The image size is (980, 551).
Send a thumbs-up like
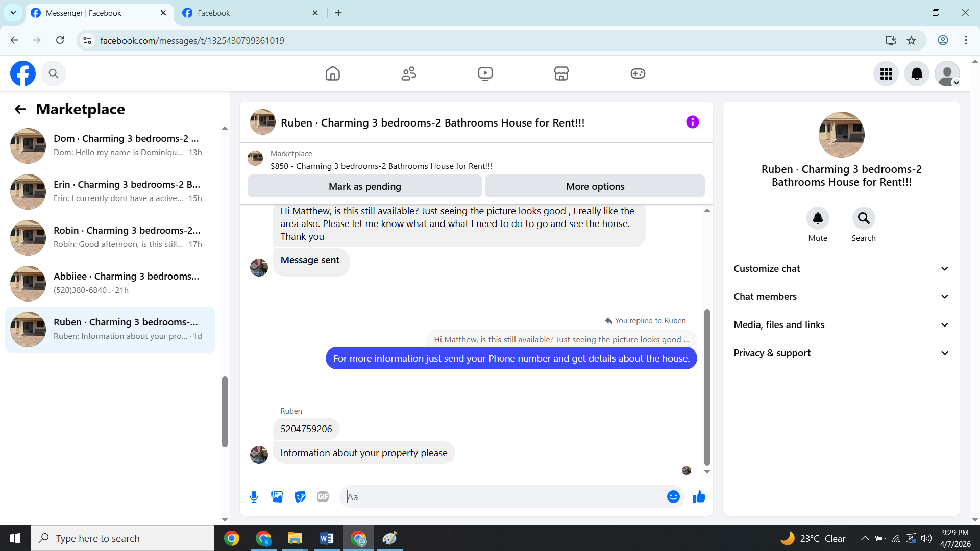(x=699, y=496)
